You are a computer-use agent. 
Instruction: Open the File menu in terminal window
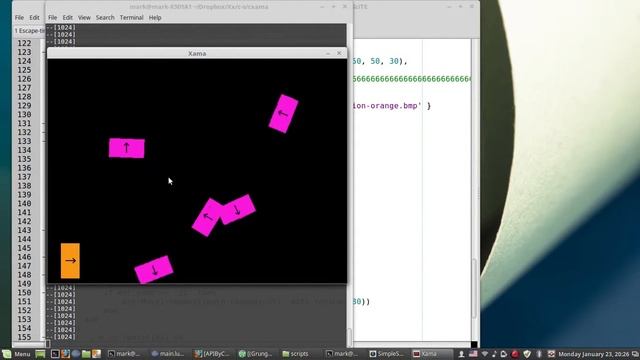(52, 18)
